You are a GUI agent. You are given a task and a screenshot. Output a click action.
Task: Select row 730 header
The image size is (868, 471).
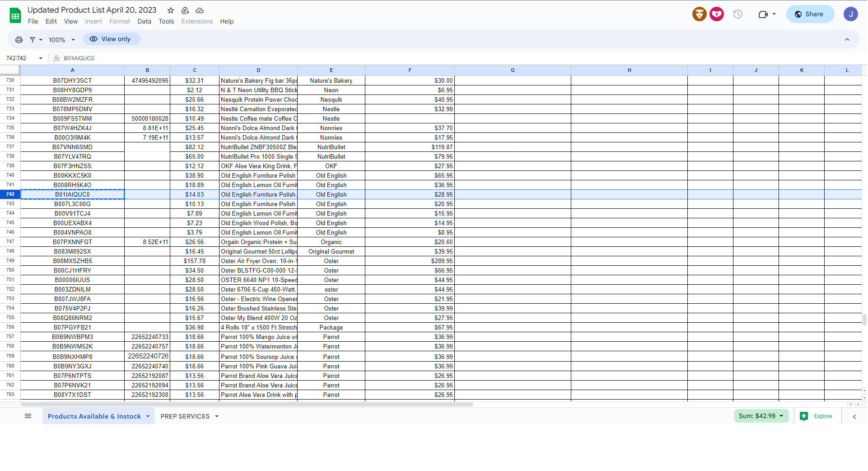pyautogui.click(x=10, y=80)
